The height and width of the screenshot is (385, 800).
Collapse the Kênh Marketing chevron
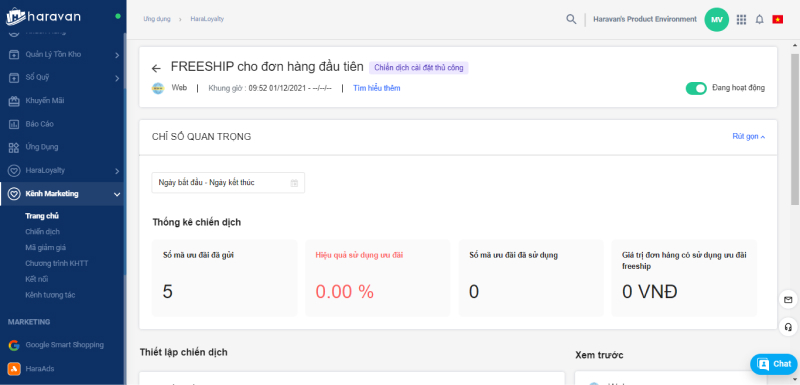coord(117,194)
